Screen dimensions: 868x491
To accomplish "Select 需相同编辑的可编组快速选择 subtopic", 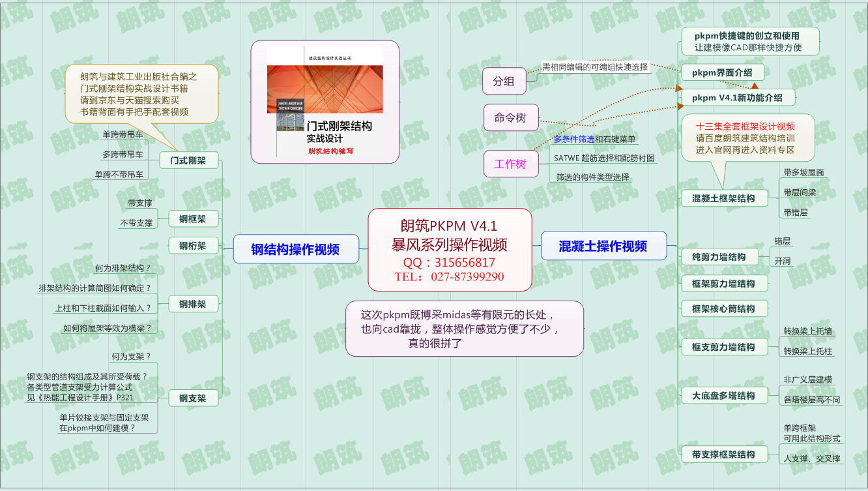I will pyautogui.click(x=595, y=67).
